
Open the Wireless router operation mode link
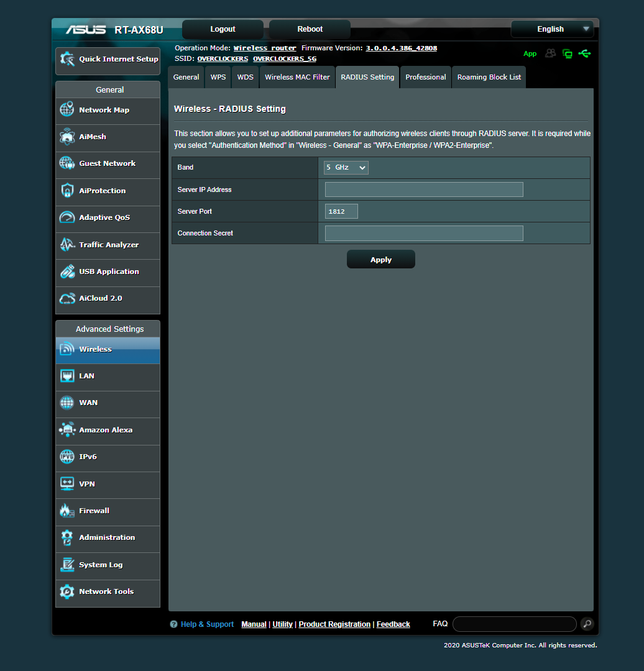coord(265,48)
